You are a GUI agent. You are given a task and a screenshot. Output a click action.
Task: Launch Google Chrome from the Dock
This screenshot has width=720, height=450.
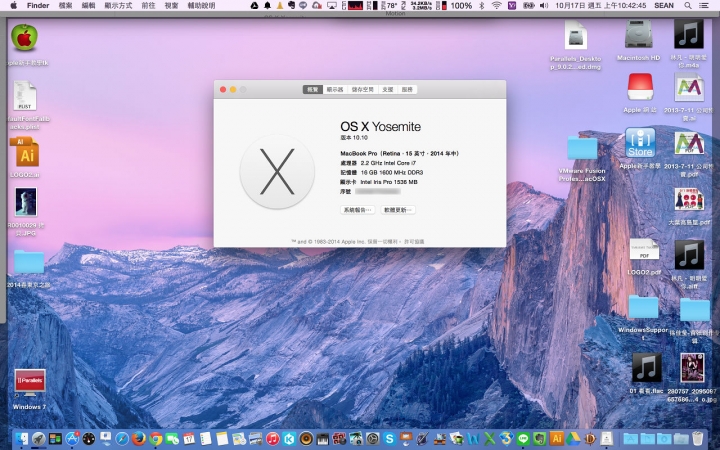tap(155, 439)
